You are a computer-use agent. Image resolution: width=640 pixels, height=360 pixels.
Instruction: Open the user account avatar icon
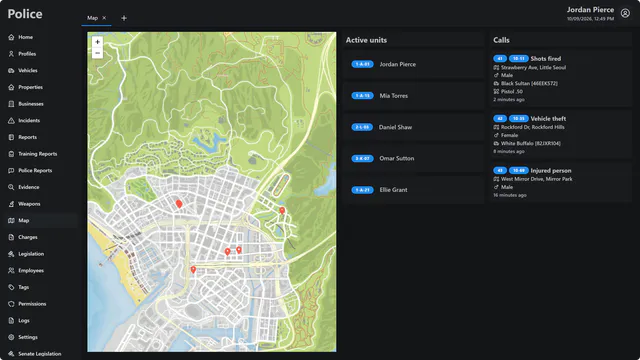point(625,13)
